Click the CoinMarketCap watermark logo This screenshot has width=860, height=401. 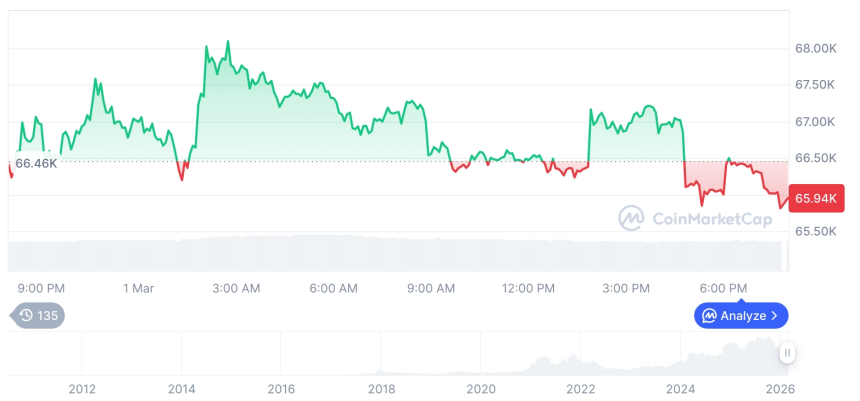(631, 218)
